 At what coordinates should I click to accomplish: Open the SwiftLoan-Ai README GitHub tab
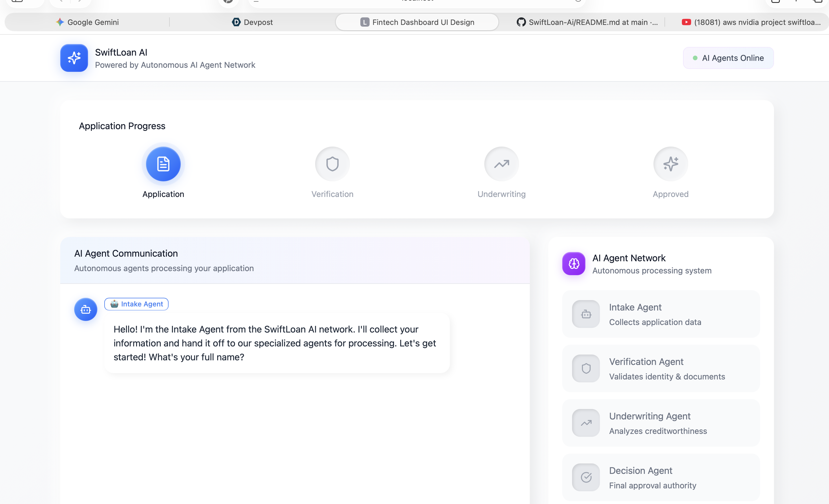pos(587,22)
